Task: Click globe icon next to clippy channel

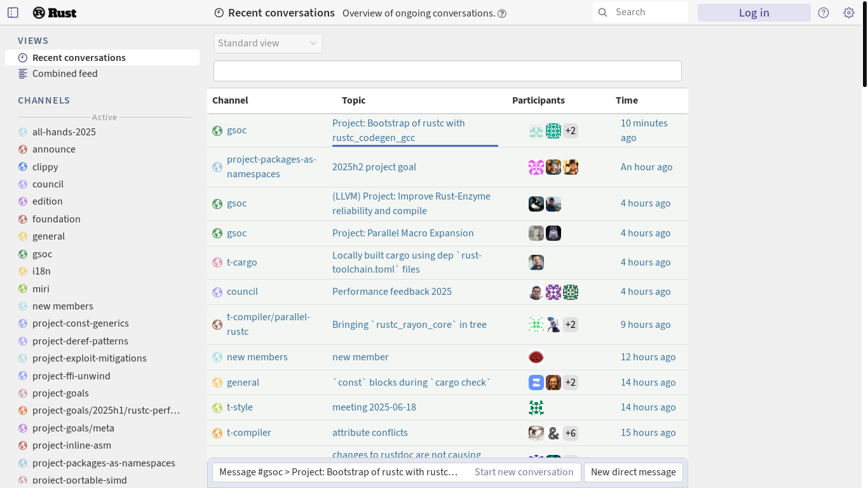Action: tap(23, 167)
